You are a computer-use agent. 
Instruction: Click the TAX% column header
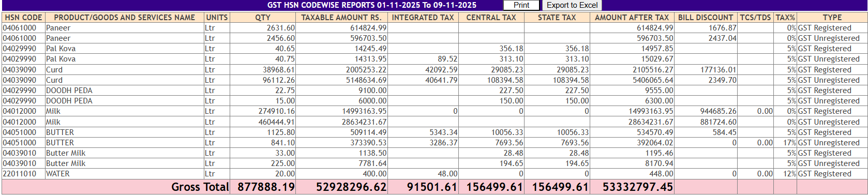coord(785,18)
